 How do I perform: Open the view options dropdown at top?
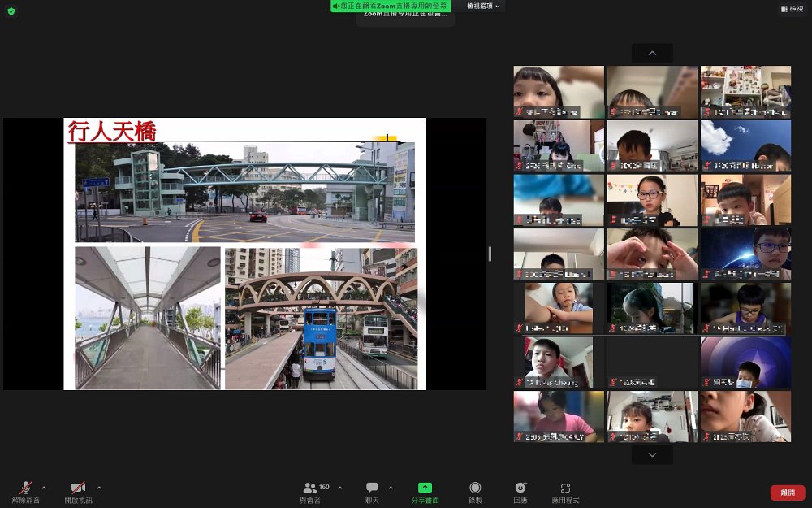tap(484, 6)
